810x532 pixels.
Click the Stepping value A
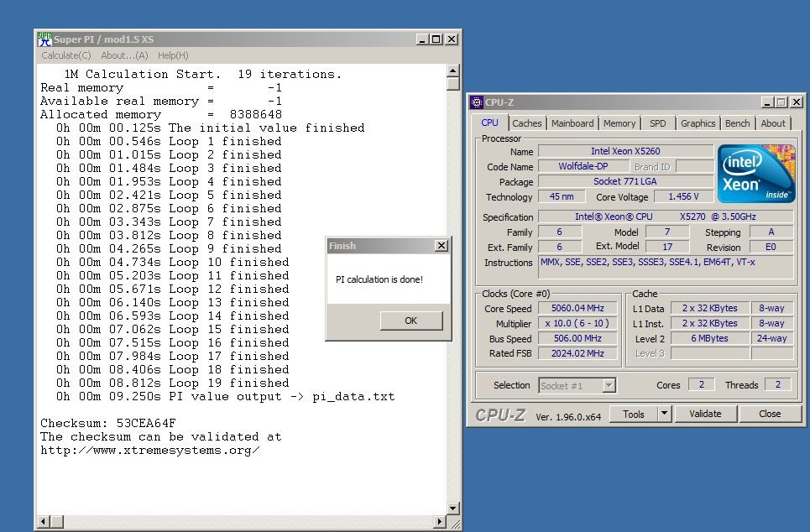(x=771, y=232)
